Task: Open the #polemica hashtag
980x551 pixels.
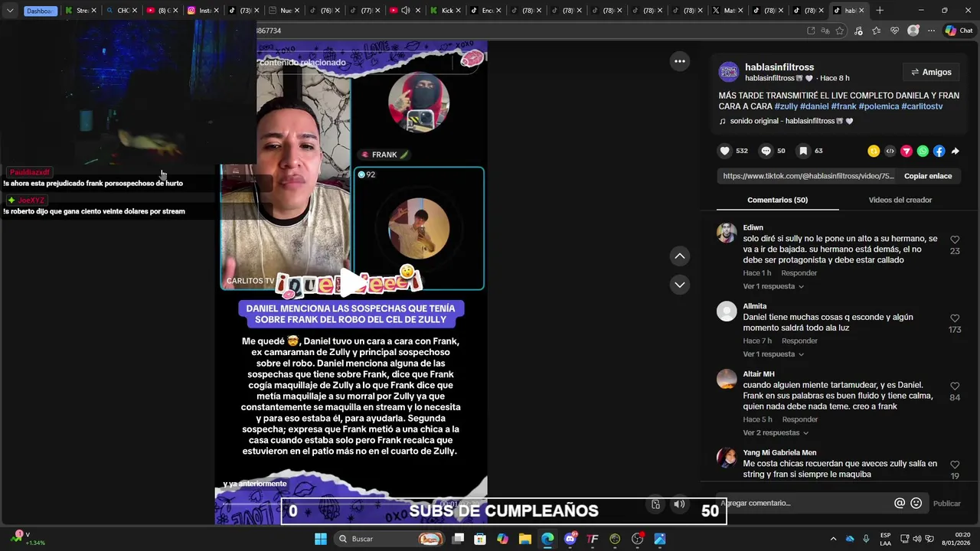Action: (878, 106)
